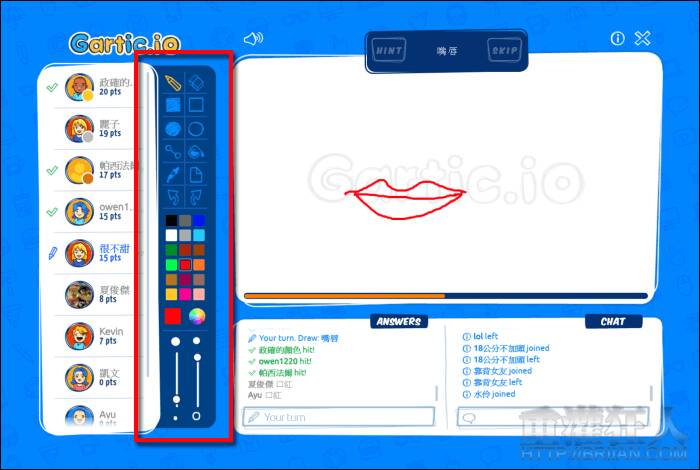Click the opacity slider handle
Viewport: 700px width, 470px height.
click(x=197, y=358)
